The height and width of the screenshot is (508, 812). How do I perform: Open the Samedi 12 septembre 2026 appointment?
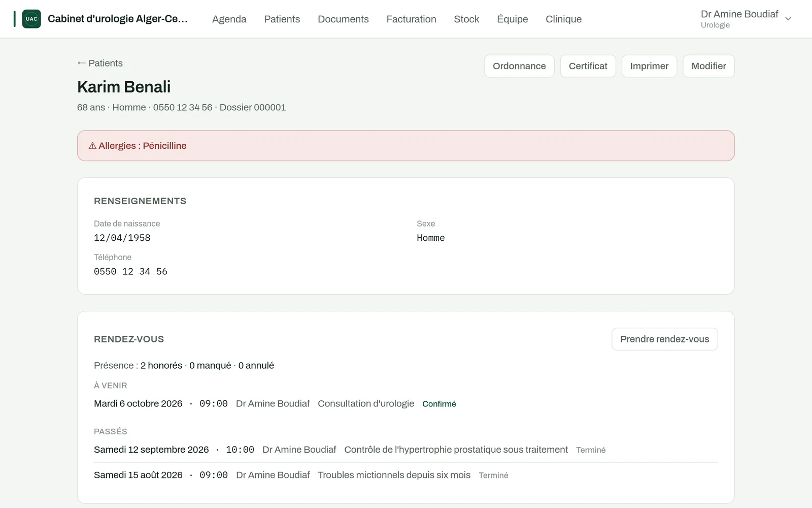(x=406, y=450)
